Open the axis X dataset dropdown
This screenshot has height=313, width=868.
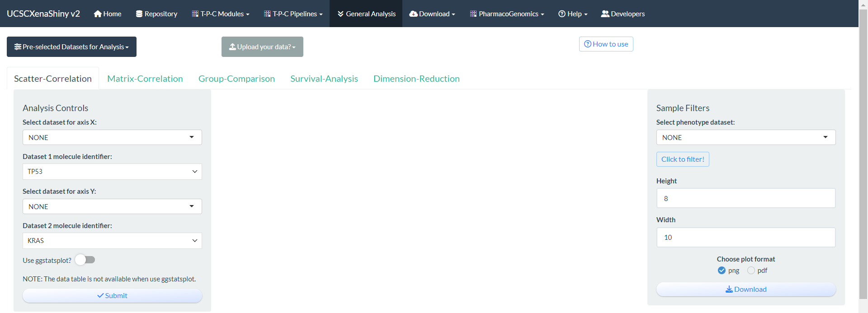(x=112, y=137)
